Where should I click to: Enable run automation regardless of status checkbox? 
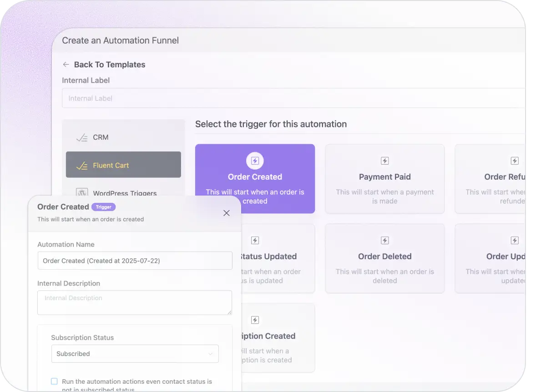[54, 381]
